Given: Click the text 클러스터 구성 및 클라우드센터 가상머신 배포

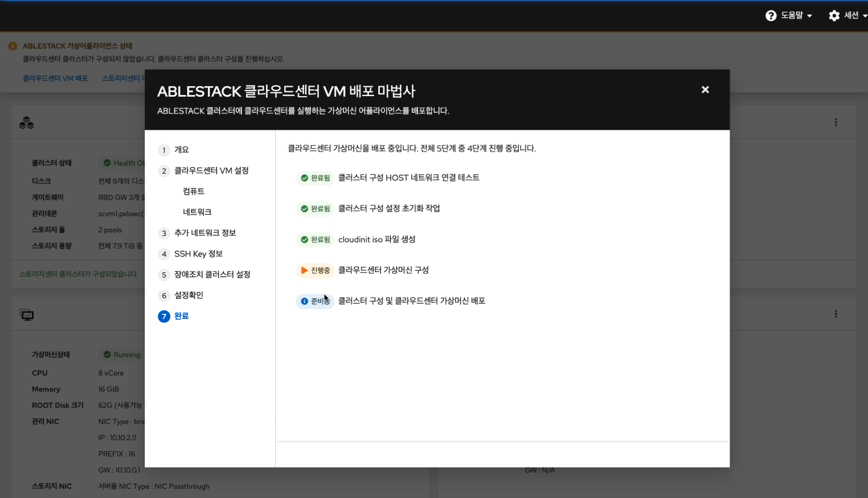Looking at the screenshot, I should (x=412, y=301).
